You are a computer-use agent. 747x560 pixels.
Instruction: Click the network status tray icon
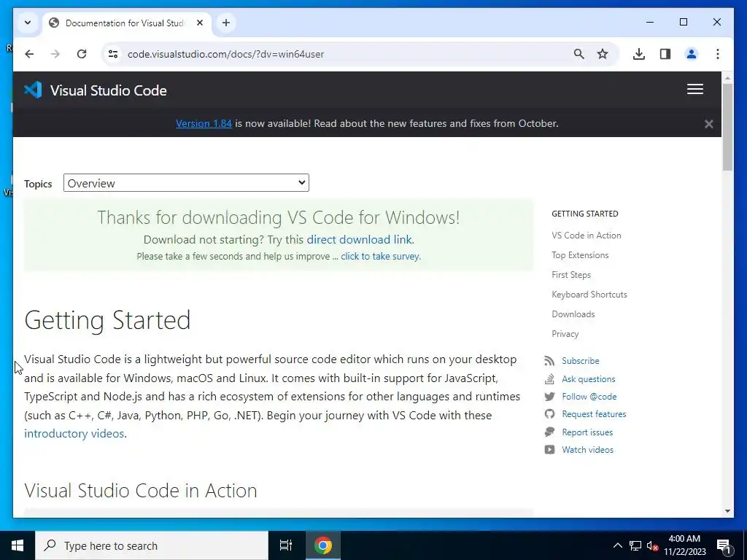tap(635, 545)
